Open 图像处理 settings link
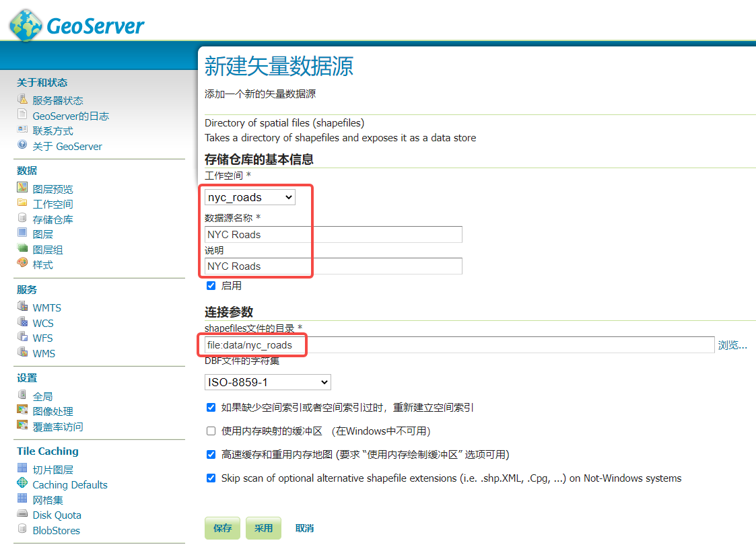 click(53, 411)
